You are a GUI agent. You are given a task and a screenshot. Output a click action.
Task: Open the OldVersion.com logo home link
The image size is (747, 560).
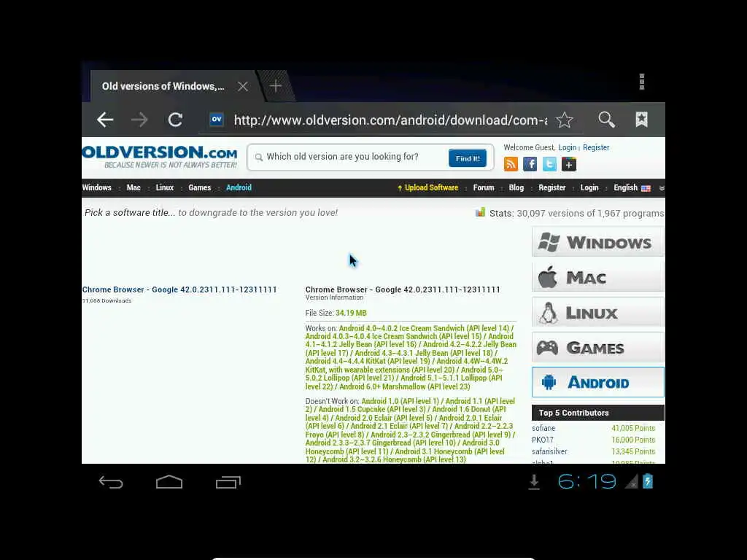(160, 157)
